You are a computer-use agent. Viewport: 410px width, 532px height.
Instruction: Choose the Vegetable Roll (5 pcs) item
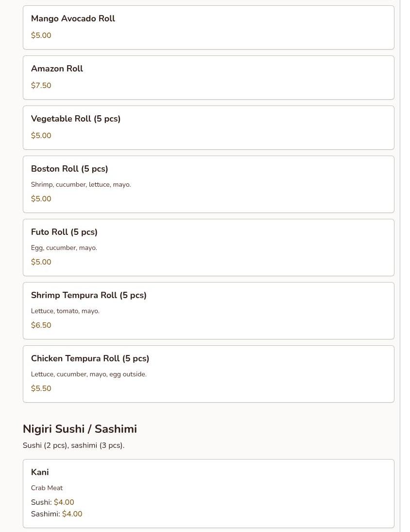tap(76, 119)
